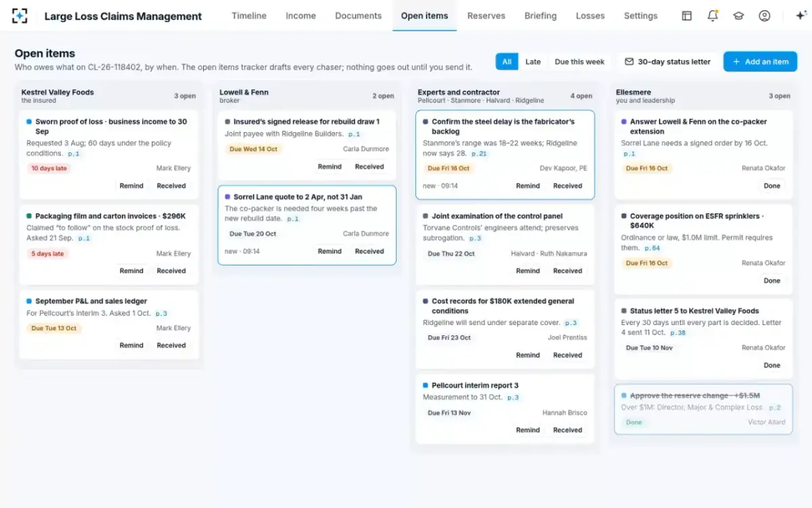Remind on Packaging film and carton invoices
The image size is (812, 508).
tap(131, 271)
